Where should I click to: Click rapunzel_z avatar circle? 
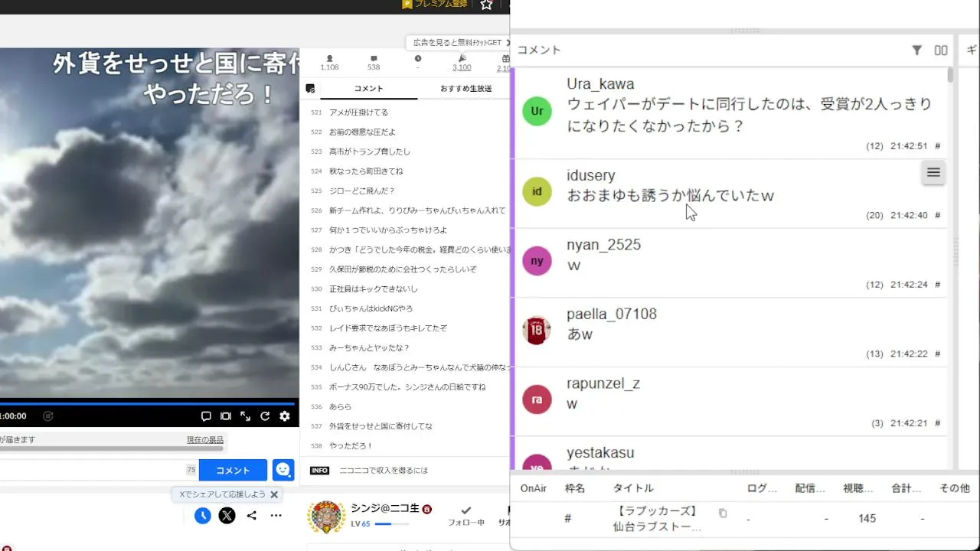(x=537, y=399)
